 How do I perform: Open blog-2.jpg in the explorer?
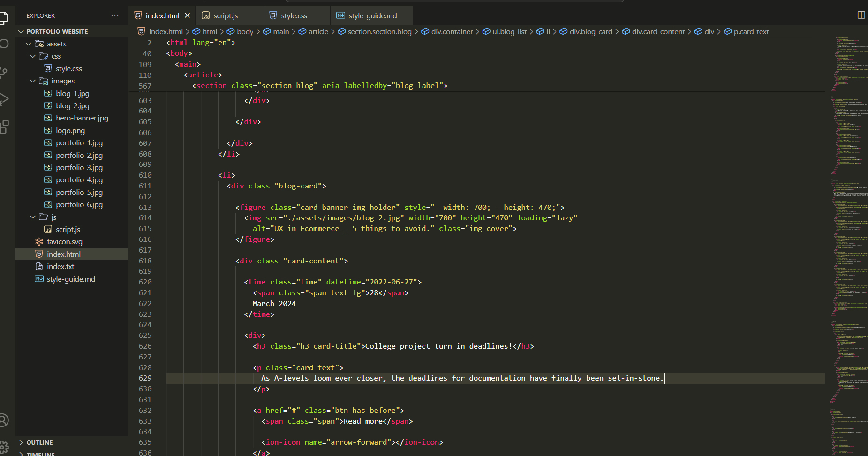click(x=72, y=105)
